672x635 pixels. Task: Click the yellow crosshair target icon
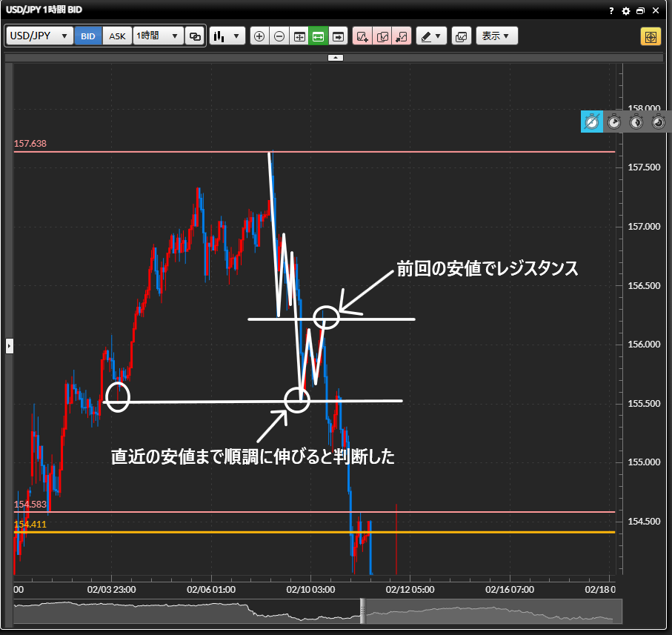pos(651,36)
